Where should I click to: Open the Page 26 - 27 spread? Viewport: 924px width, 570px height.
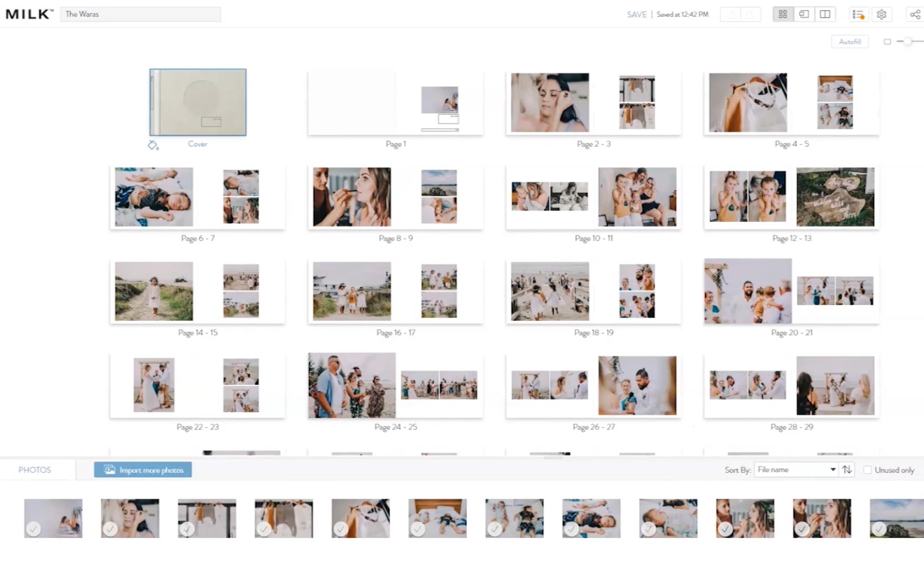coord(594,386)
